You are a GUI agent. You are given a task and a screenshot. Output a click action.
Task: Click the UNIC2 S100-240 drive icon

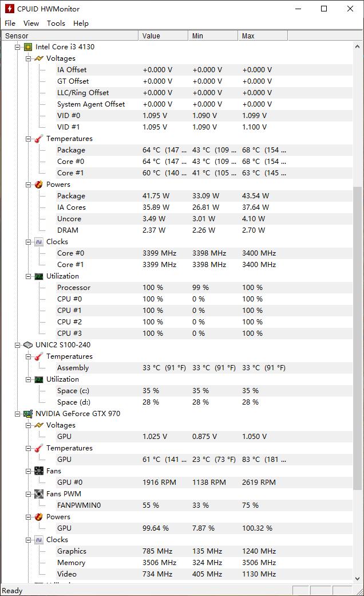click(x=27, y=345)
